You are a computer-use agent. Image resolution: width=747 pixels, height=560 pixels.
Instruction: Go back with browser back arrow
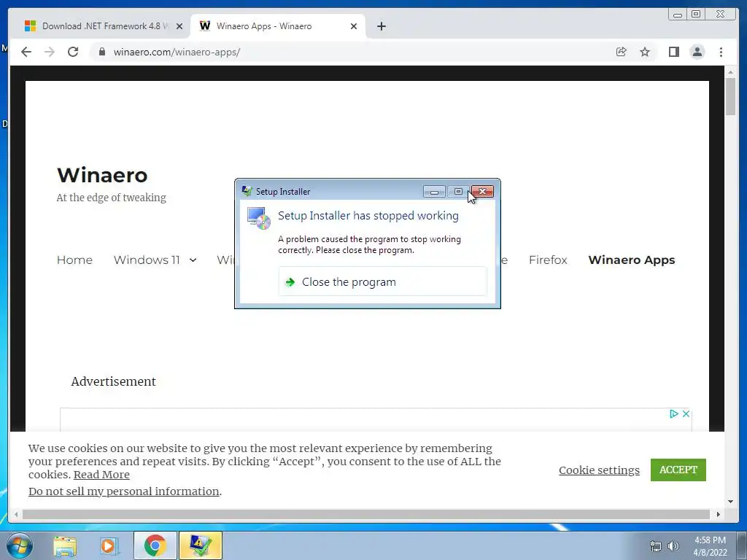coord(26,52)
